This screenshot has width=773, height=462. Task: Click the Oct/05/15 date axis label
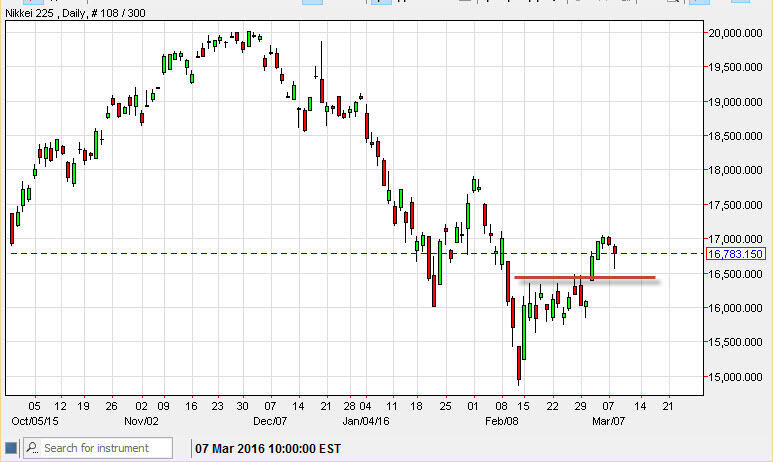tap(35, 421)
